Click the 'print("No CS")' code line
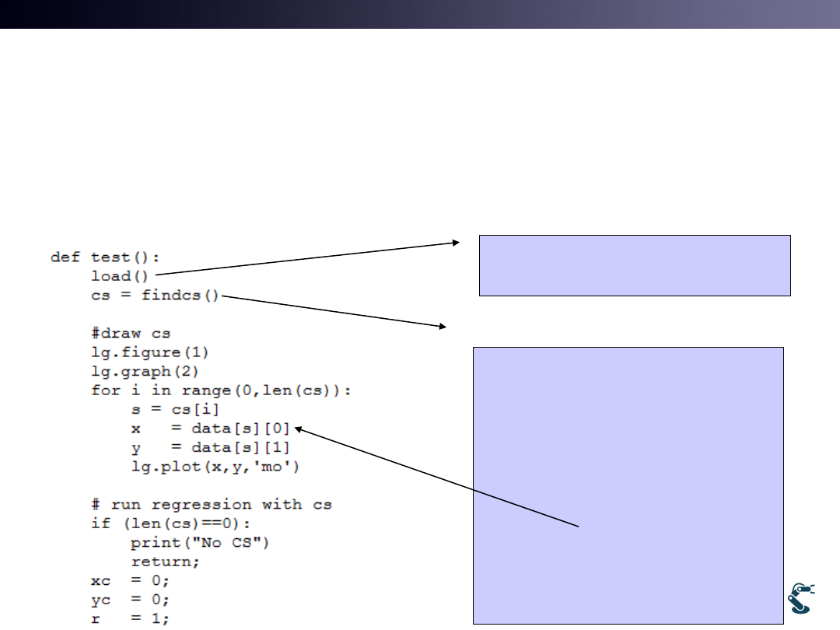 click(199, 543)
